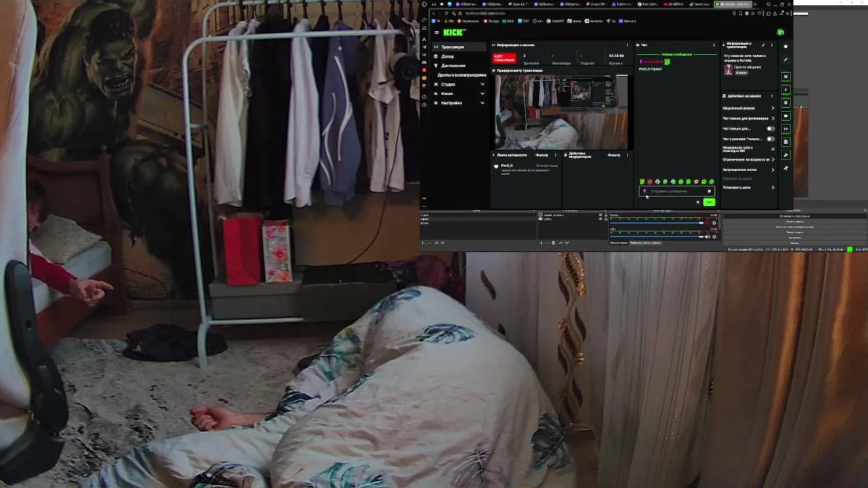Add a scene in OBS Scenes panel
The image size is (868, 488).
point(423,243)
